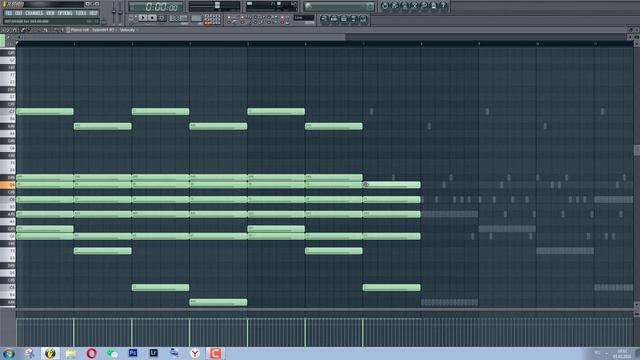Screen dimensions: 640x360
Task: Click the sixth round shortcut icon in top bar
Action: click(x=434, y=6)
